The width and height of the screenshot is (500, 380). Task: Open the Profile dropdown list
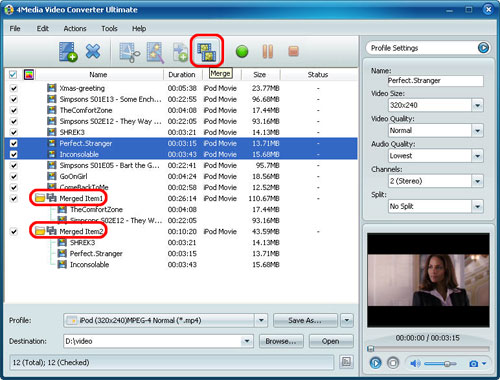[x=261, y=321]
